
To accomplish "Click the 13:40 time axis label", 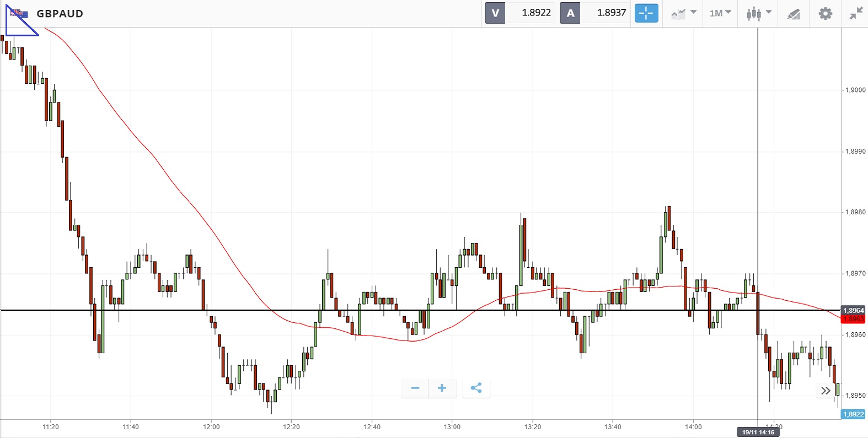I will (613, 427).
